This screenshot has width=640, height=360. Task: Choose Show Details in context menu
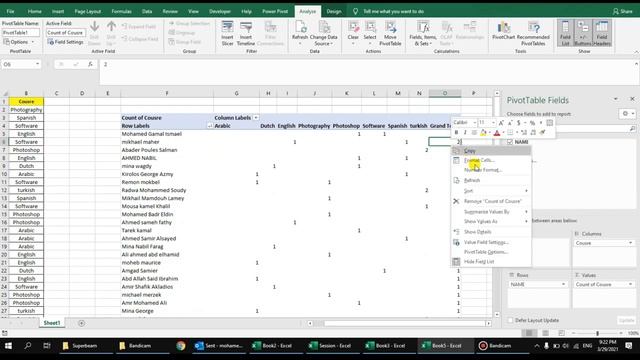[x=491, y=232]
